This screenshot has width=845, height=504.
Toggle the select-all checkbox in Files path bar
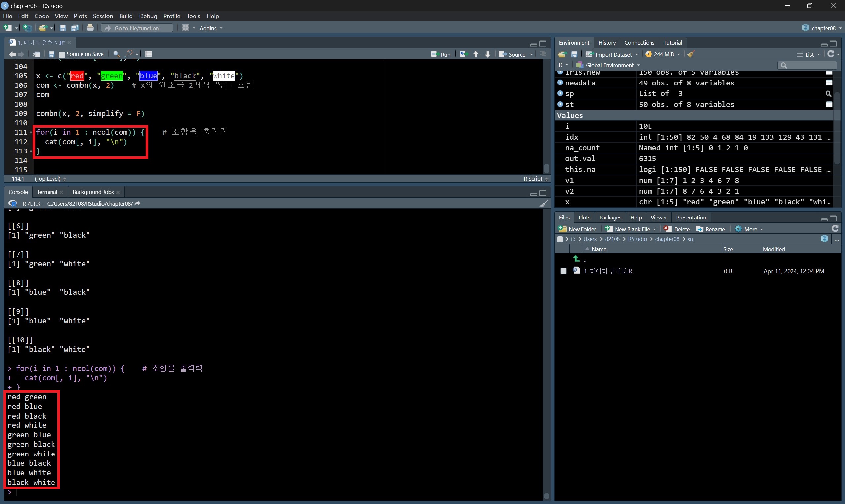point(560,239)
